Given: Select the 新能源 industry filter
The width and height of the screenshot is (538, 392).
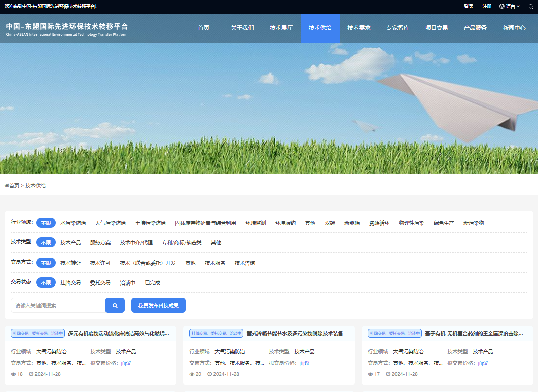Looking at the screenshot, I should 352,223.
